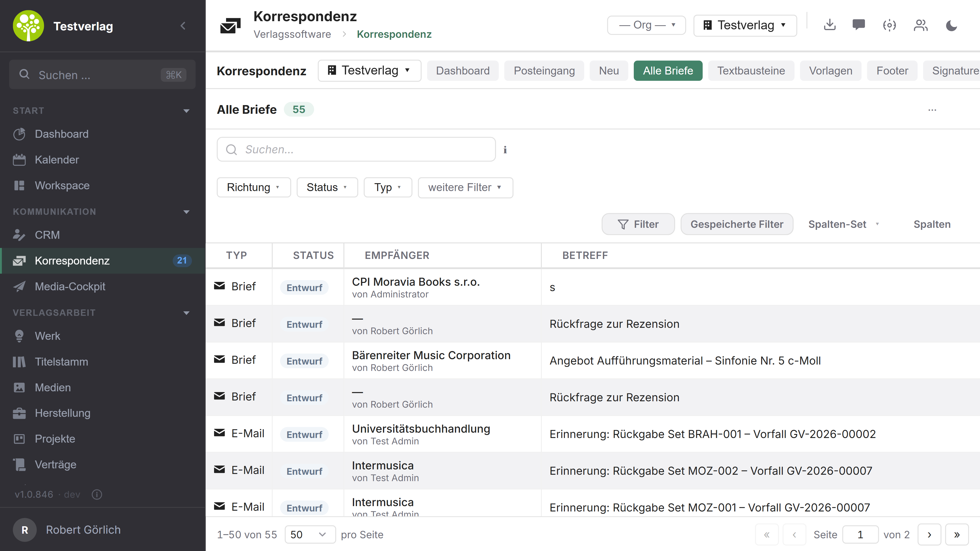Sort by the BETREFF column header
The height and width of the screenshot is (551, 980).
pos(585,256)
